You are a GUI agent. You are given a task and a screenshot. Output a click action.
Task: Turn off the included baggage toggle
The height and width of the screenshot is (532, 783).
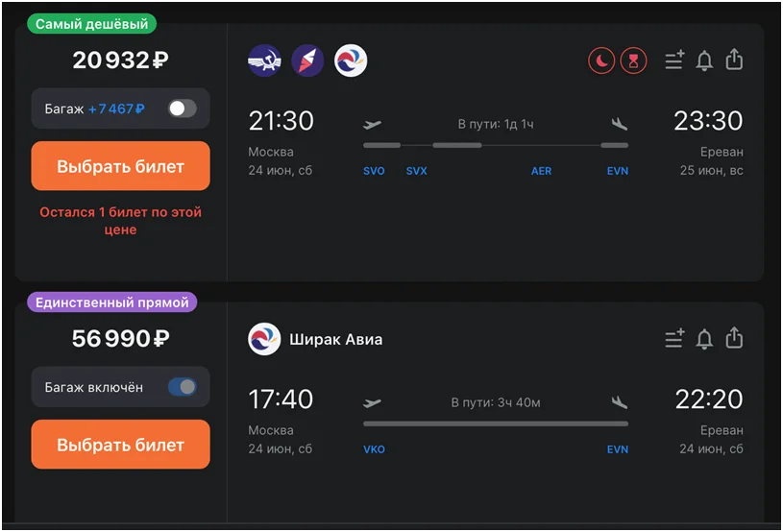[182, 387]
